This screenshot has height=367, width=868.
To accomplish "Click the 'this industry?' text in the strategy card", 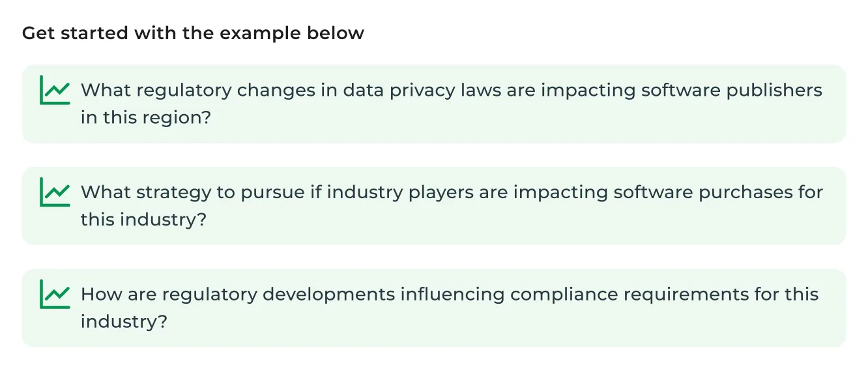I will coord(143,220).
